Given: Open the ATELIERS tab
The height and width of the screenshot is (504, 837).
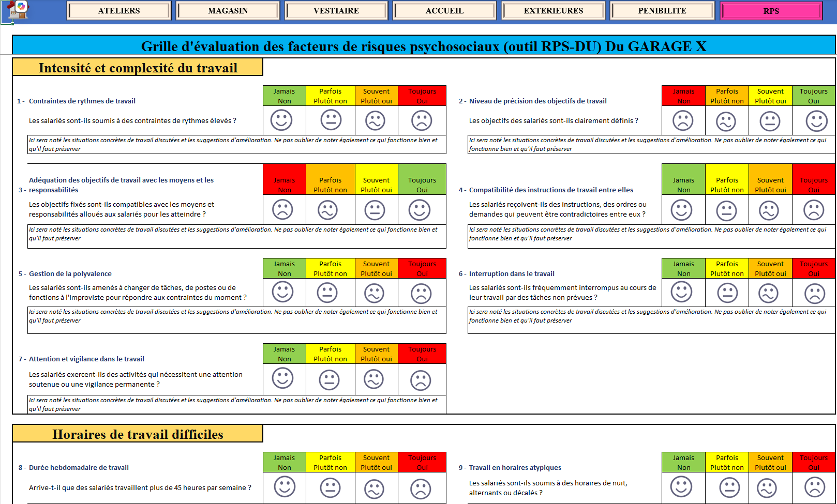Looking at the screenshot, I should click(x=119, y=11).
